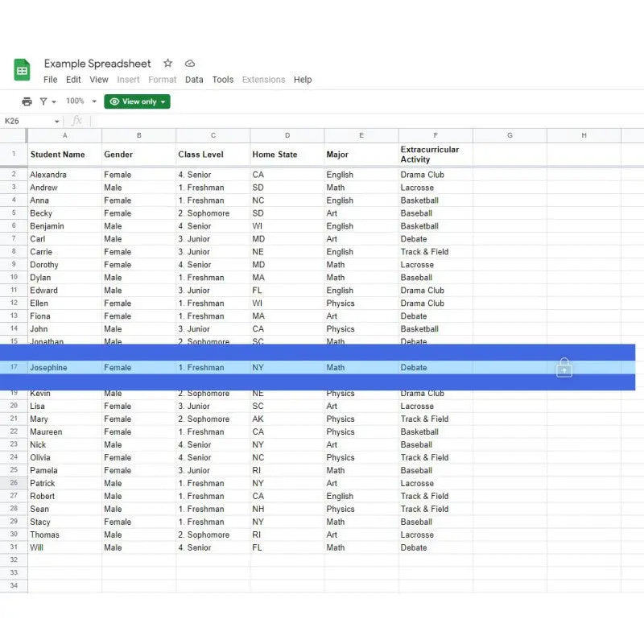Viewport: 644px width, 644px height.
Task: Expand the View only mode dropdown arrow
Action: click(x=163, y=101)
